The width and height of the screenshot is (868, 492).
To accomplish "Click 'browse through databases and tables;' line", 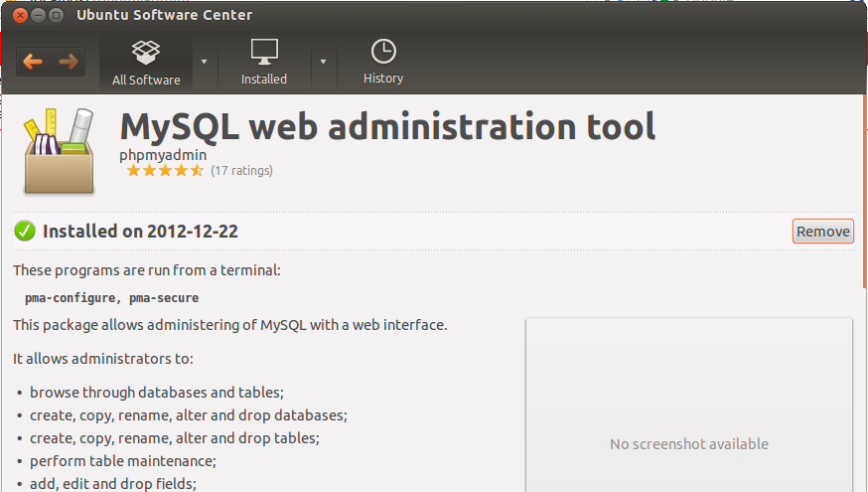I will (x=157, y=393).
